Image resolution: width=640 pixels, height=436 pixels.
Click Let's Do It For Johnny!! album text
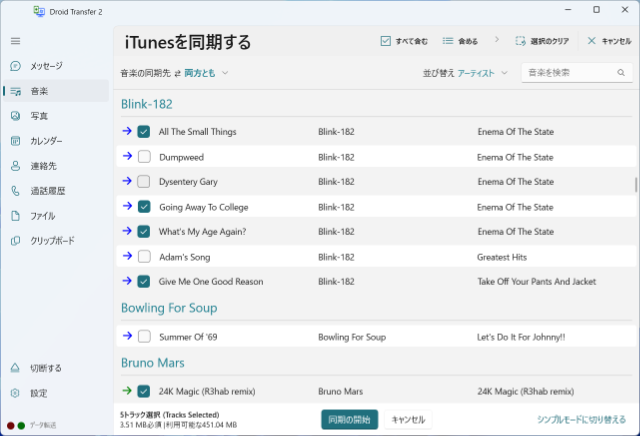click(x=521, y=337)
